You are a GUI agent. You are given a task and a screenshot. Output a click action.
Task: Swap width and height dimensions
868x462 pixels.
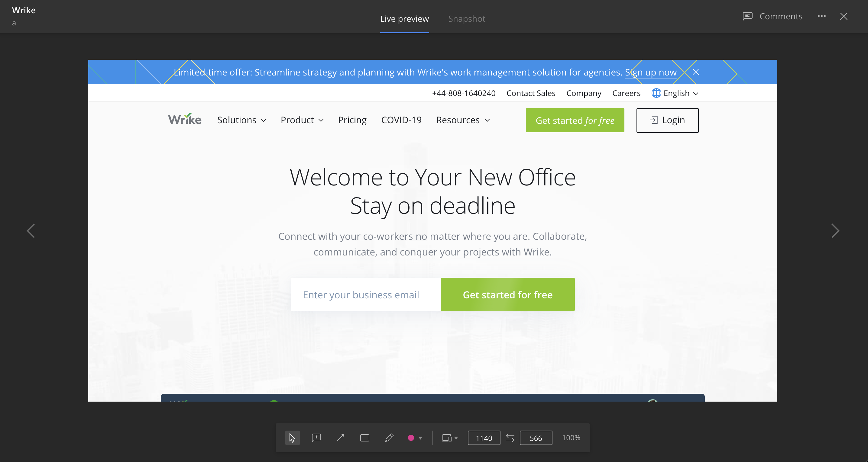(510, 438)
